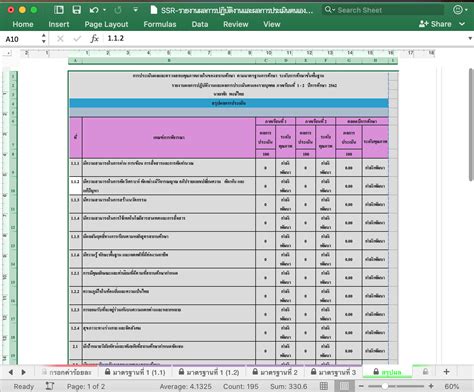Click the blue summary title banner cell
Screen dimensions: 474x392
(229, 103)
